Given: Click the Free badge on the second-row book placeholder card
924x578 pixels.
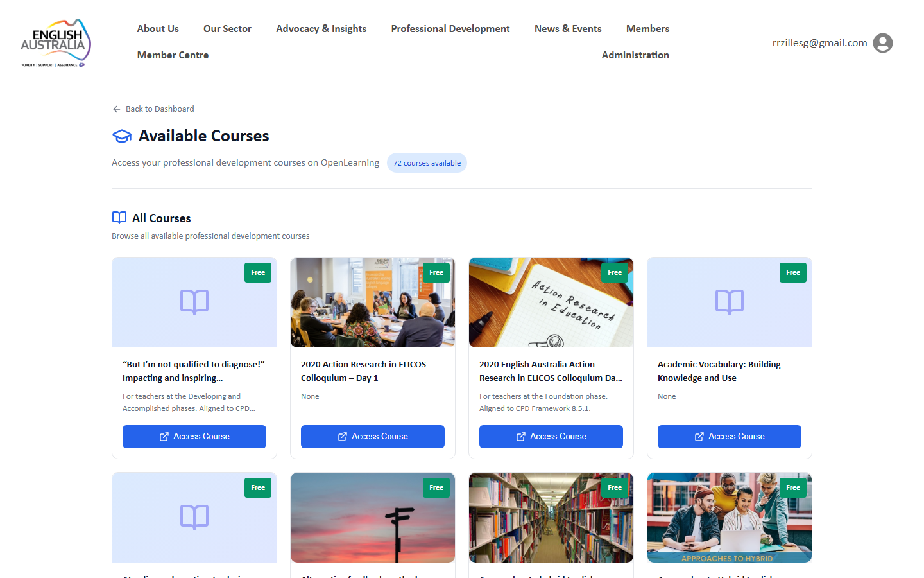Looking at the screenshot, I should 258,488.
